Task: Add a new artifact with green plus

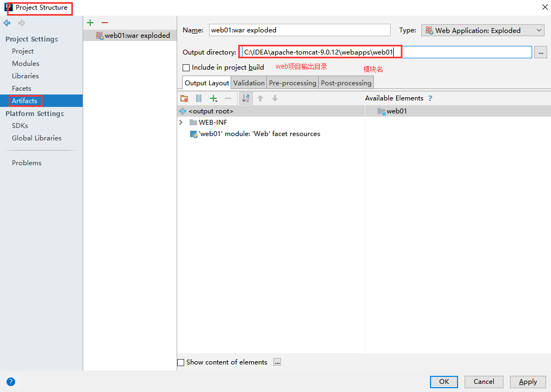Action: pyautogui.click(x=90, y=23)
